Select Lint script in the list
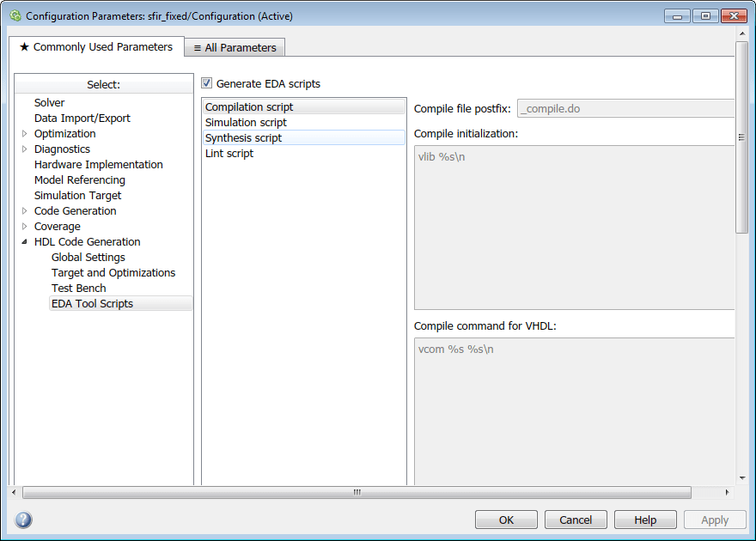Viewport: 756px width, 541px height. tap(229, 154)
